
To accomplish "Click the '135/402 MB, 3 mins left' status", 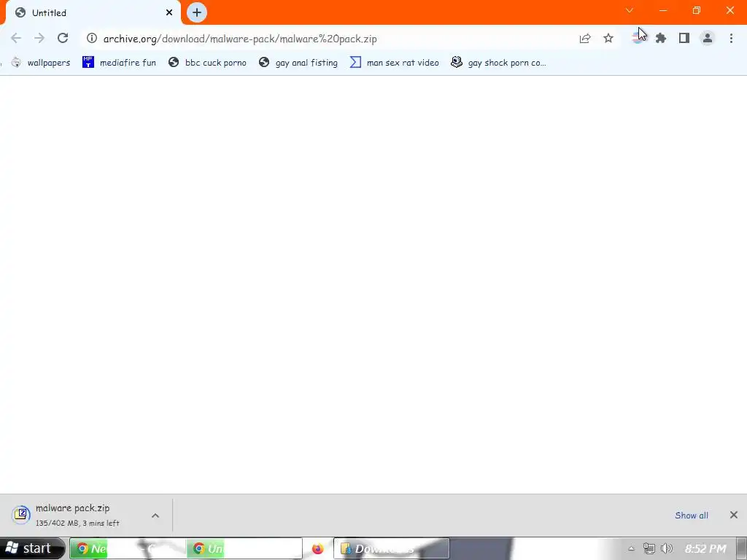I will (77, 523).
